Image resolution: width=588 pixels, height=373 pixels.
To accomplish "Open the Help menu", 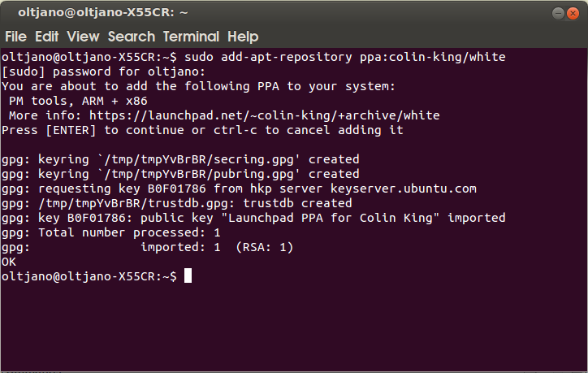I will [243, 37].
